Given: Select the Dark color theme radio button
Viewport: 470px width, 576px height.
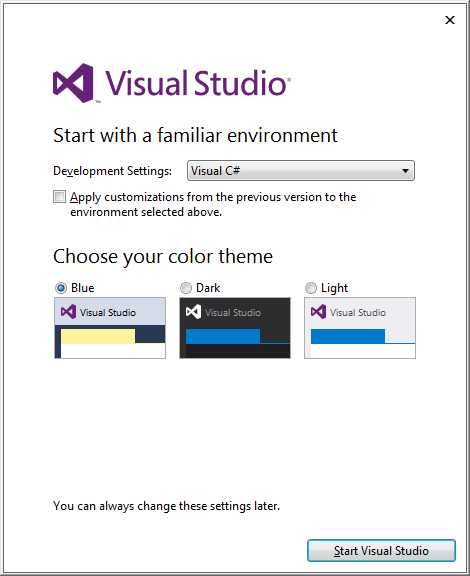Looking at the screenshot, I should 186,288.
